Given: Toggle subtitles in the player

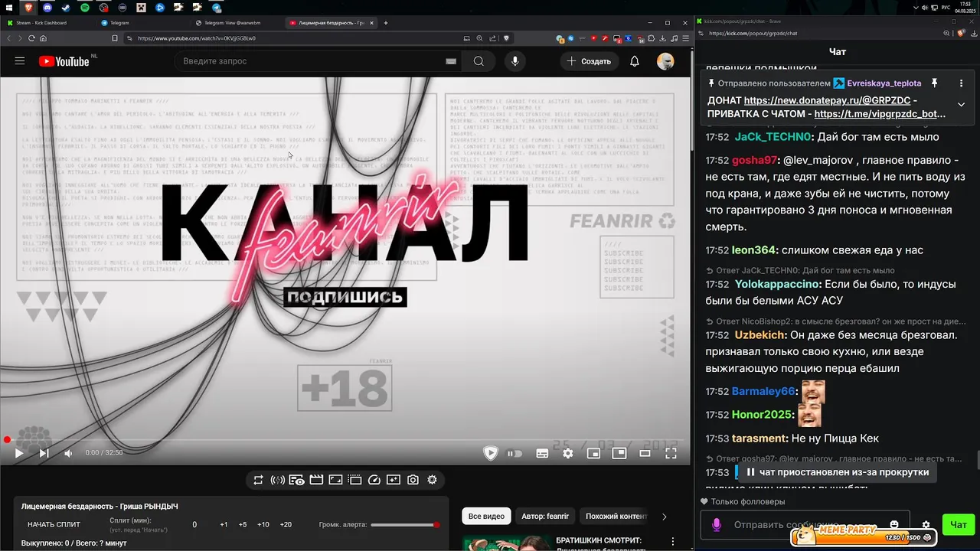Looking at the screenshot, I should pos(542,453).
